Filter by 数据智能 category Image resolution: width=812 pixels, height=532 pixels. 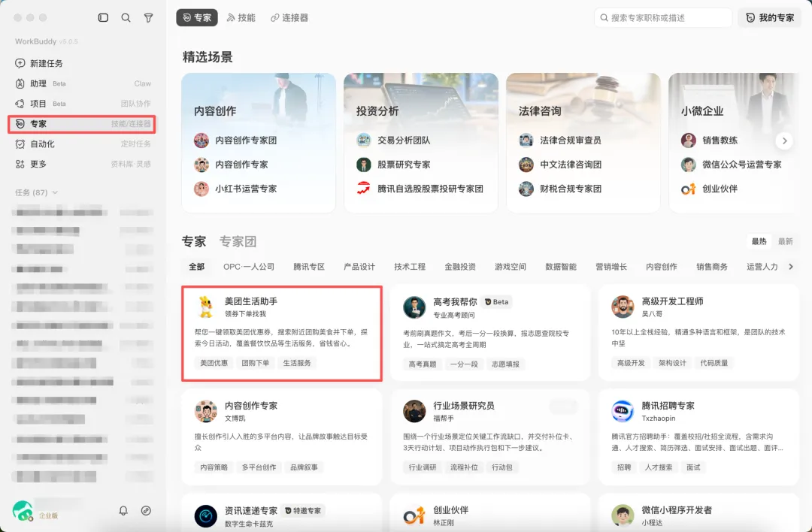[x=561, y=267]
